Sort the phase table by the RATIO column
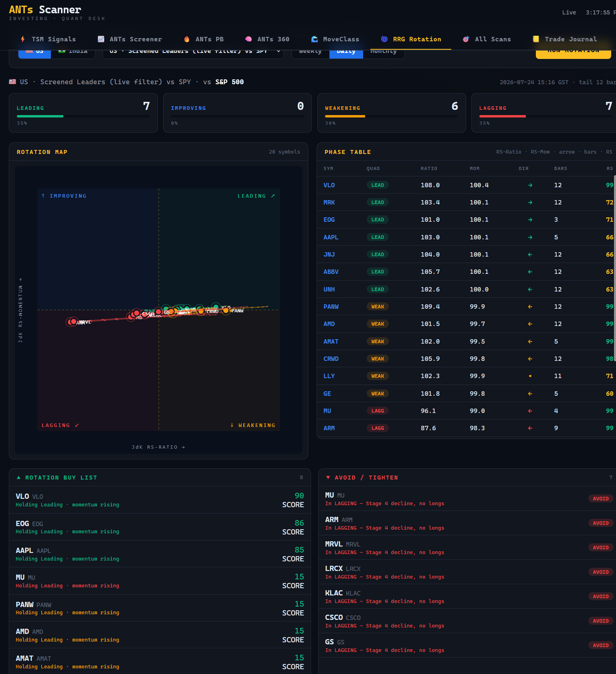Screen dimensions: 616x674 click(429, 168)
